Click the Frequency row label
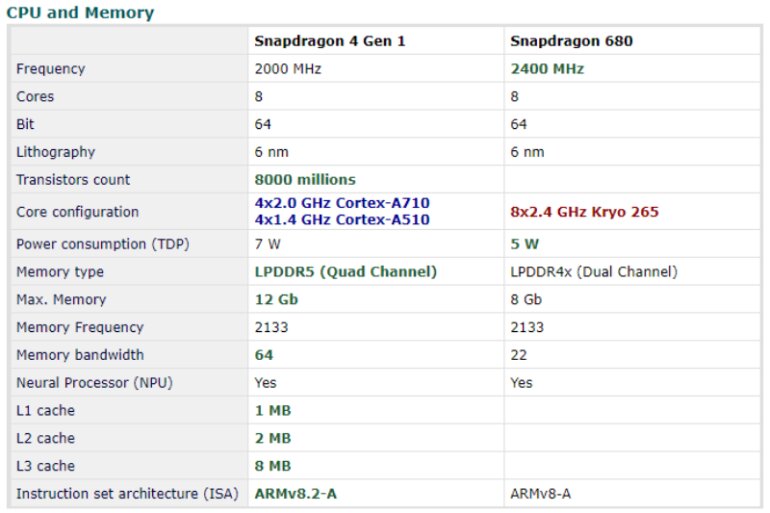 (x=51, y=69)
